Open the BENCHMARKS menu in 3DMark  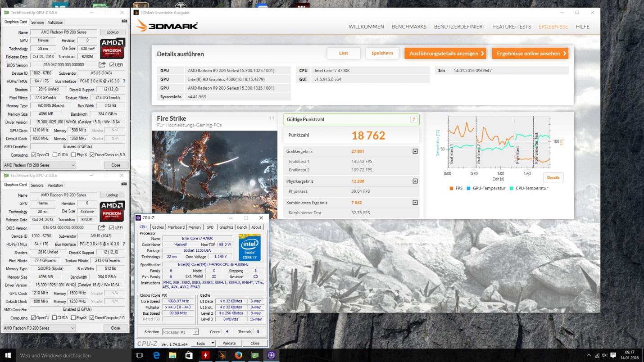[409, 27]
